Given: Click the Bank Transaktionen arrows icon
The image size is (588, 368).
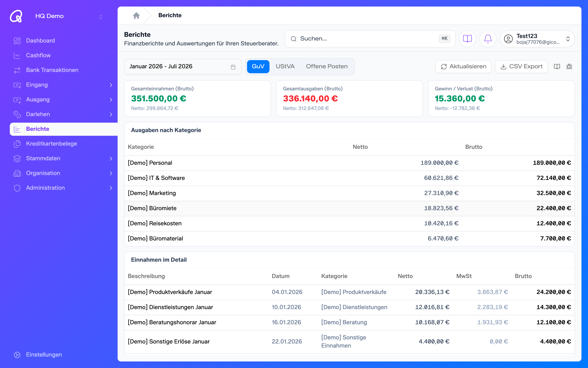Looking at the screenshot, I should pos(17,70).
